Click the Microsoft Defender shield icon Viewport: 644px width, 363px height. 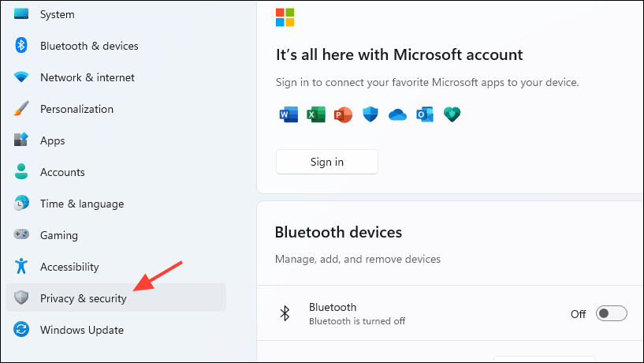point(370,114)
